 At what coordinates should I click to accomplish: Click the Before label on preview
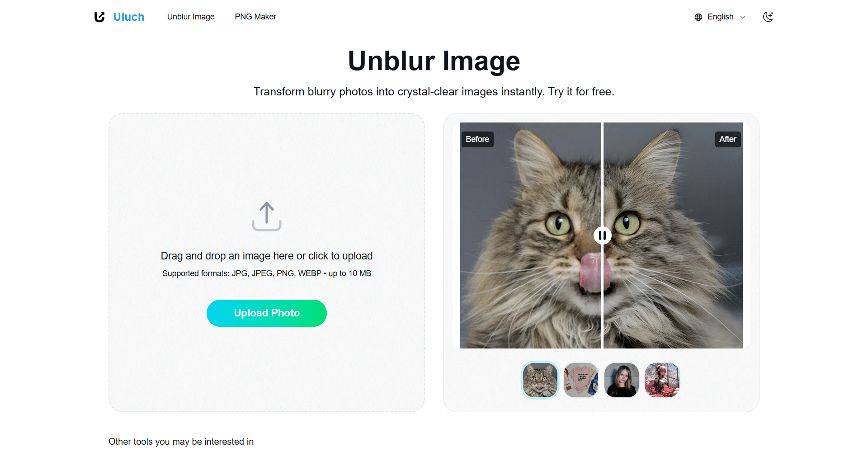tap(477, 139)
